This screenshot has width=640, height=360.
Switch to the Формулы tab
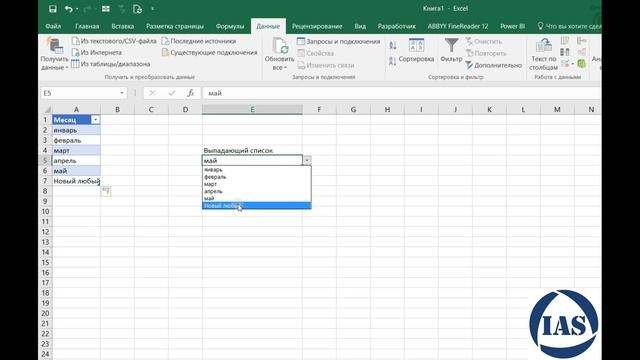click(x=230, y=26)
